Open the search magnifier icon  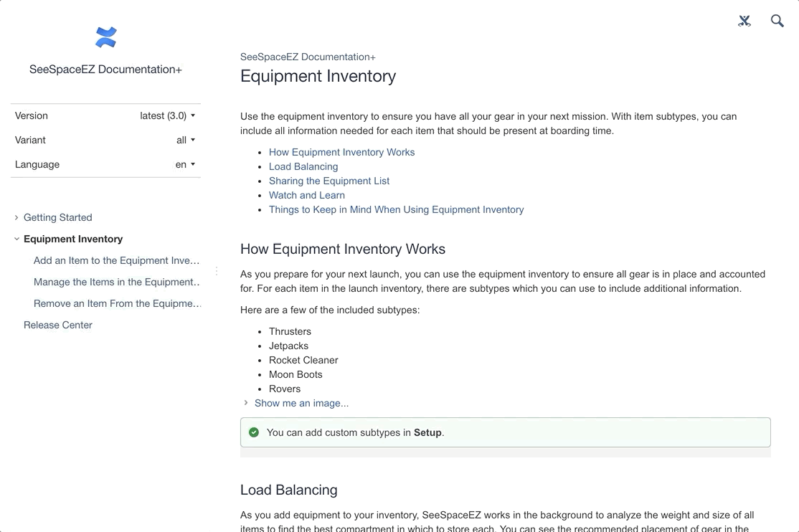(x=777, y=21)
